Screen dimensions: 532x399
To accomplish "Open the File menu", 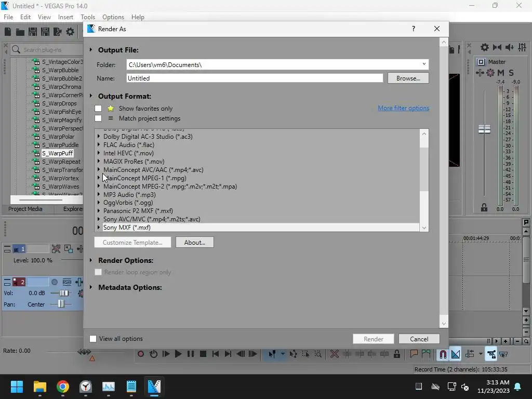I will click(x=8, y=17).
